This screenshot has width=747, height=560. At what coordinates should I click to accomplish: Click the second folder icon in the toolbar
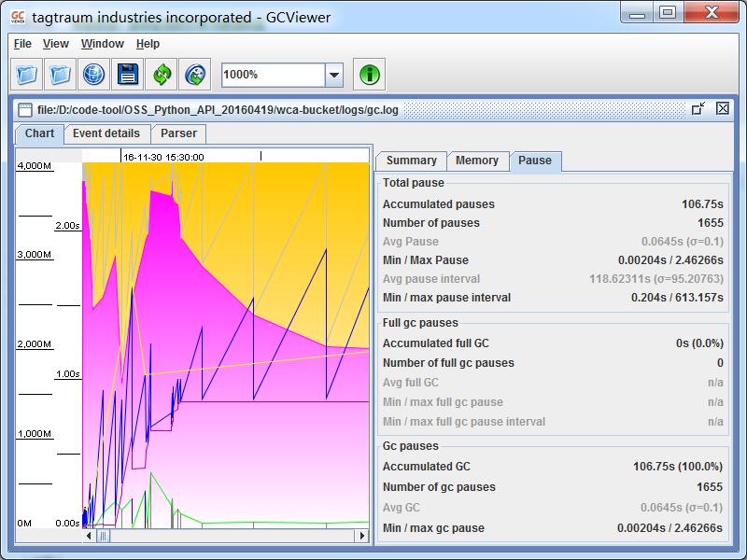pos(61,75)
